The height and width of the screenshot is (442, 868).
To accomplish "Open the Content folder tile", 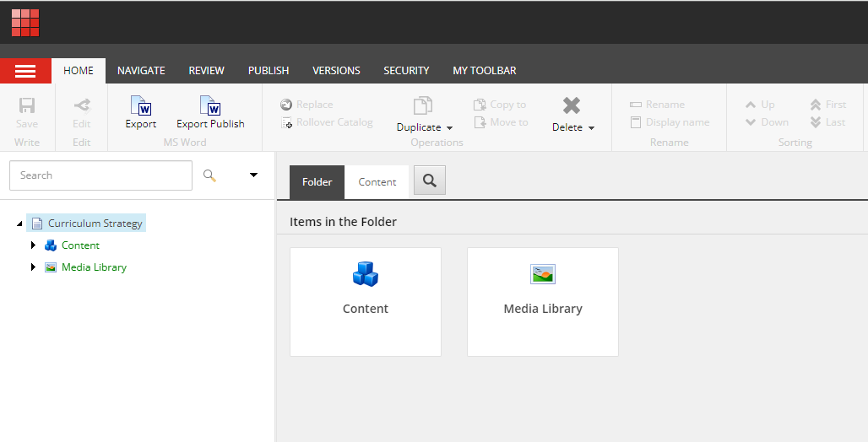I will point(366,301).
